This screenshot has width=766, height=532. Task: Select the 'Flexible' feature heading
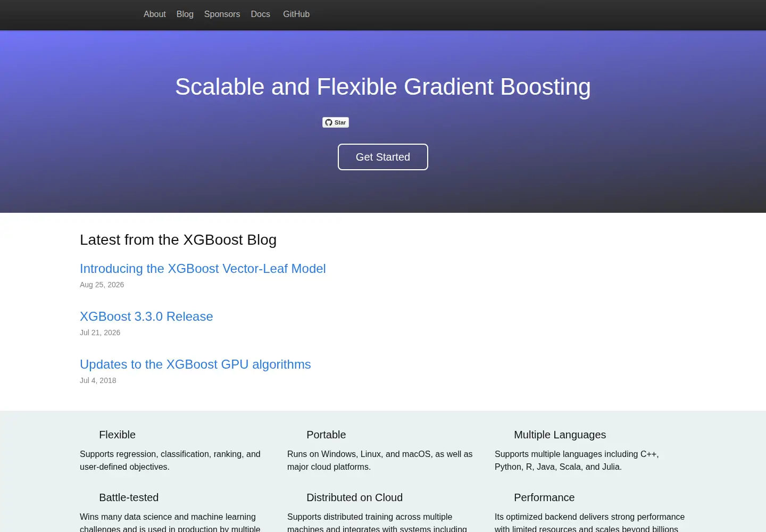coord(117,435)
